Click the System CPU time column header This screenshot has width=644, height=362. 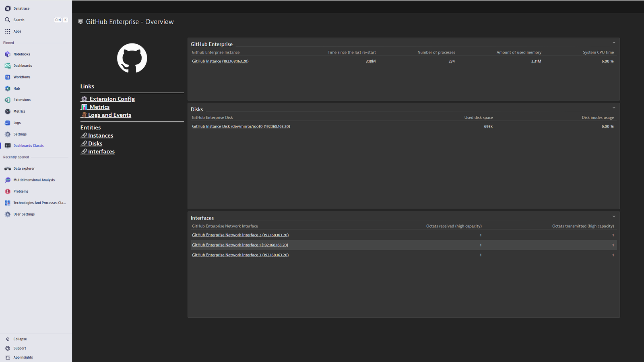pyautogui.click(x=599, y=52)
